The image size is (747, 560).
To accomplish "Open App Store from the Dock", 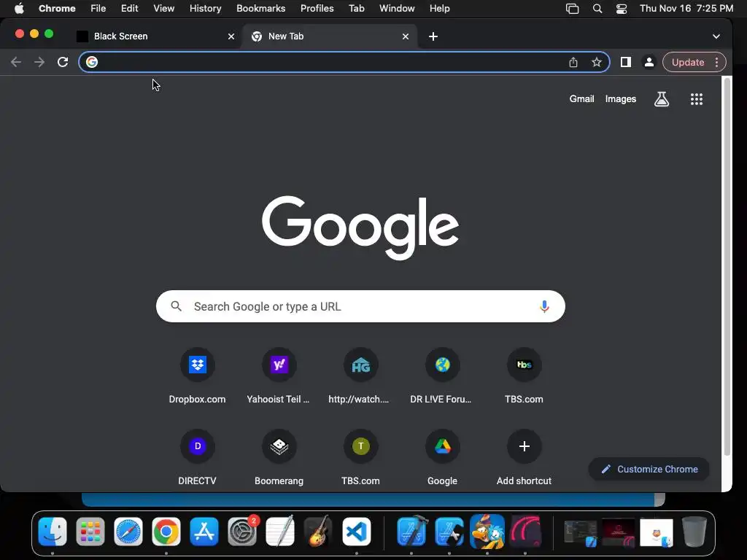I will pos(204,532).
